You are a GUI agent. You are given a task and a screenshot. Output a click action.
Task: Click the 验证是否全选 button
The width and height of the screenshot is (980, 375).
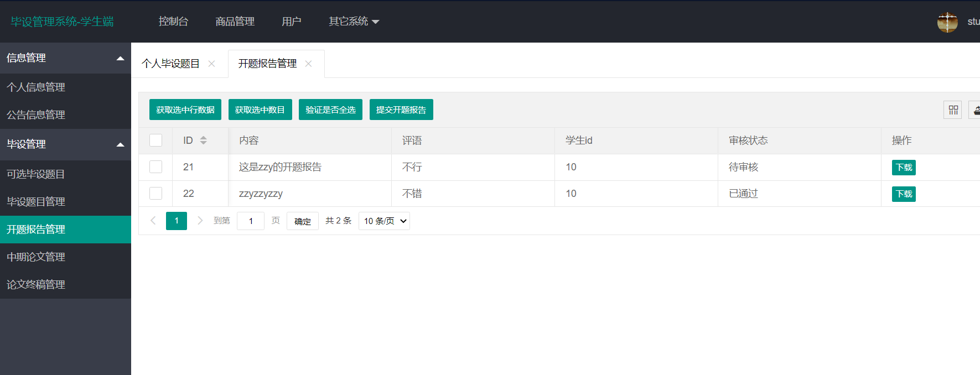[x=330, y=110]
